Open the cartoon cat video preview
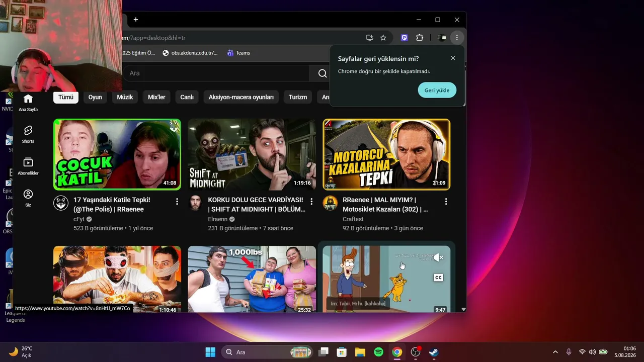The width and height of the screenshot is (644, 362). (x=386, y=279)
